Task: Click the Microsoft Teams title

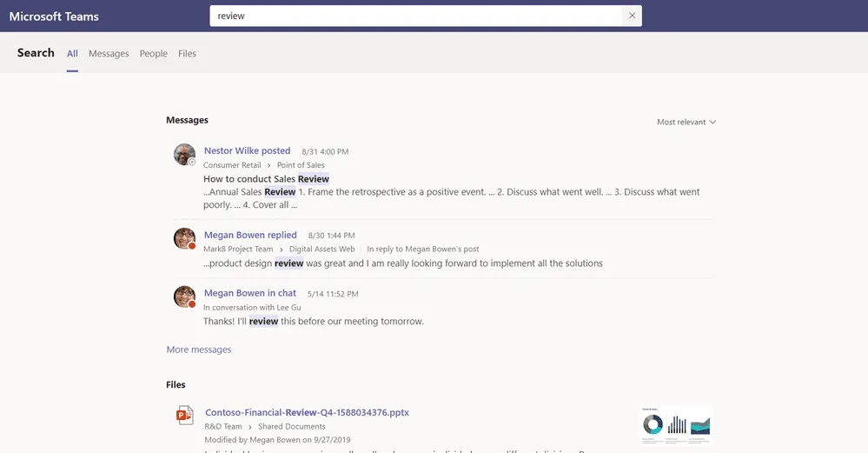Action: tap(54, 17)
